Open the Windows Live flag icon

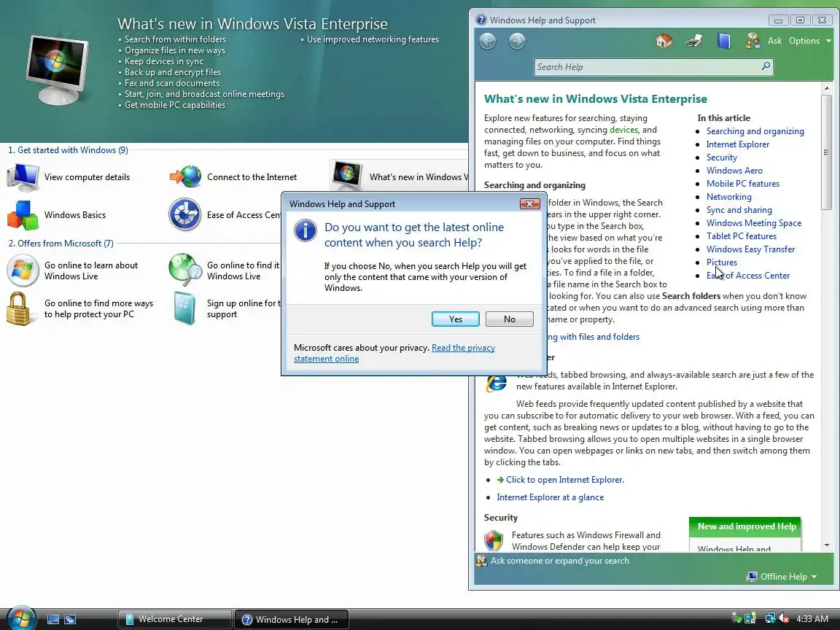(23, 271)
